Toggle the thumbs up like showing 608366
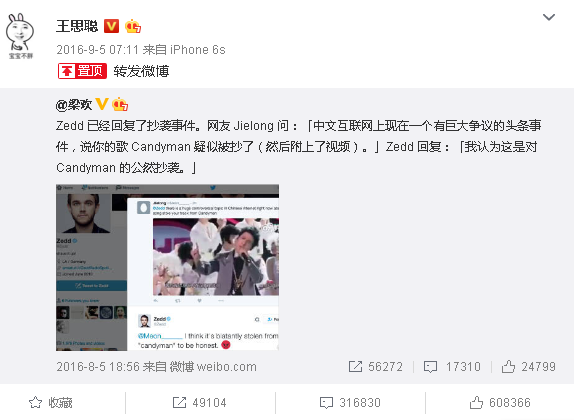This screenshot has width=574, height=420. pyautogui.click(x=500, y=402)
